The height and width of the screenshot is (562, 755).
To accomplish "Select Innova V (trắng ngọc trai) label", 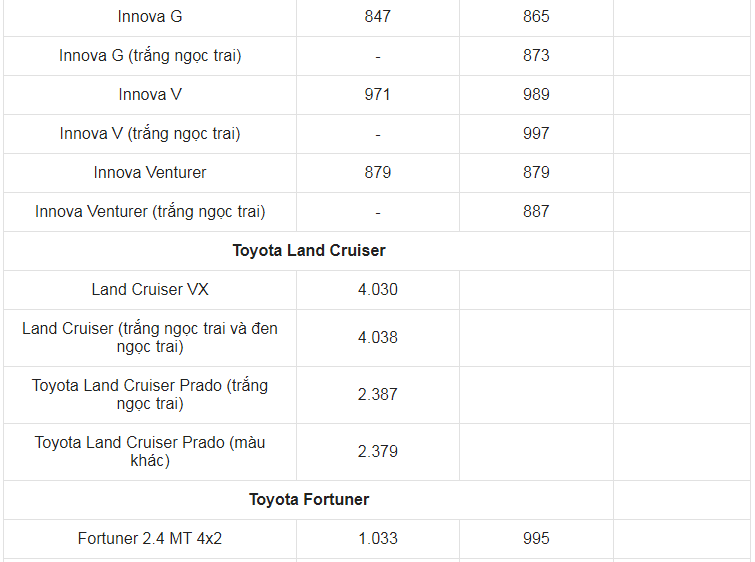I will click(x=150, y=134).
